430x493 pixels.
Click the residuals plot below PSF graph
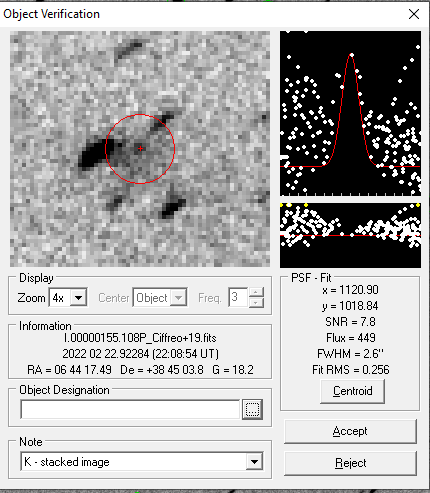pos(350,235)
